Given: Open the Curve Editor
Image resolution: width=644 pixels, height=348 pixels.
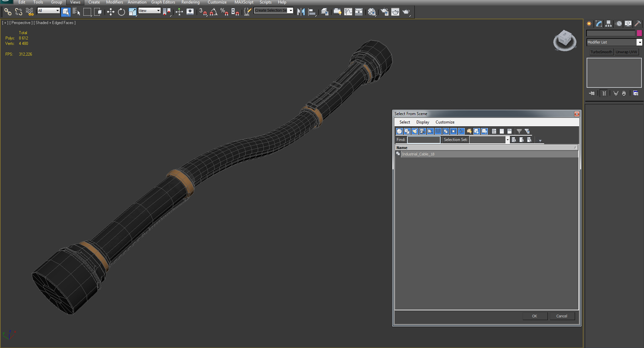Looking at the screenshot, I should coord(348,12).
